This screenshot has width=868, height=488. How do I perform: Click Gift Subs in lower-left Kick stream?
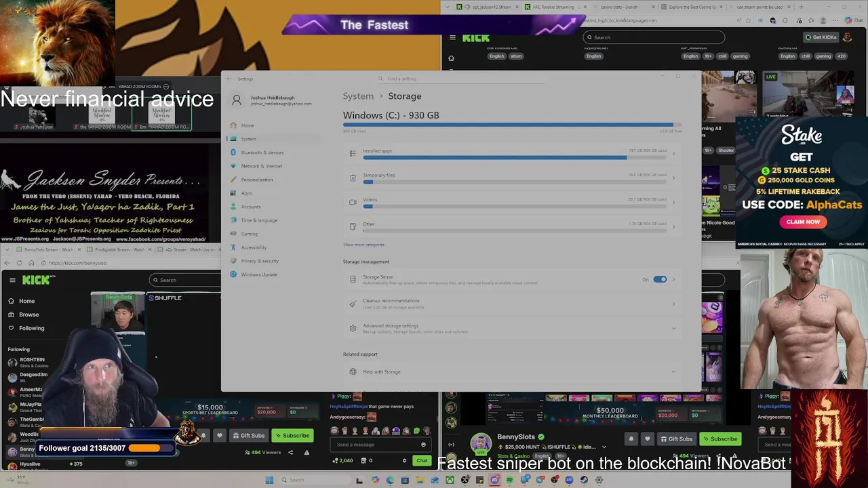point(248,436)
